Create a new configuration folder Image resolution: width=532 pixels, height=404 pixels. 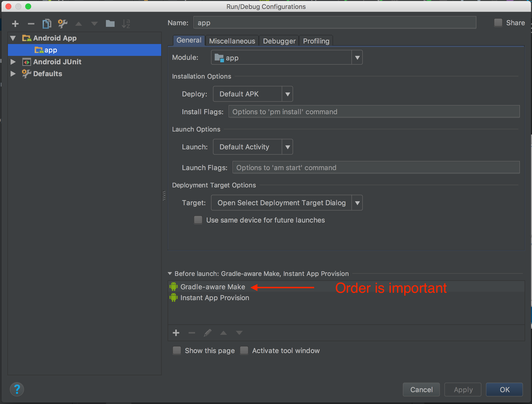110,24
